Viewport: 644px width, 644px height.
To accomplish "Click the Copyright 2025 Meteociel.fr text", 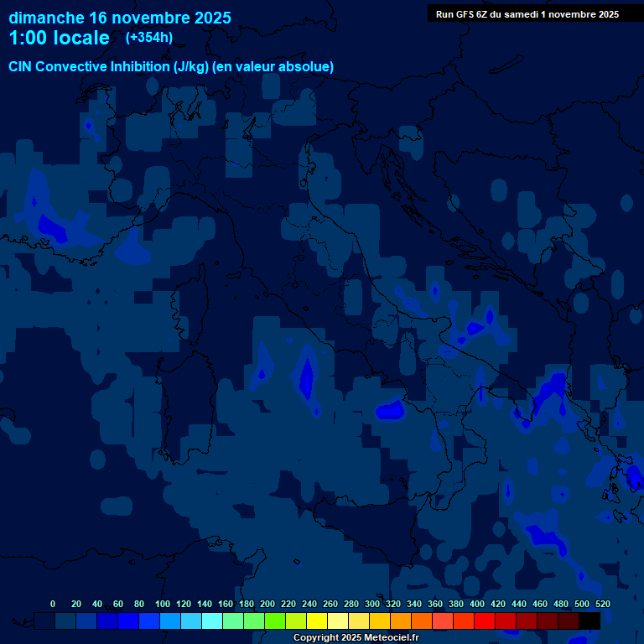I will (x=356, y=638).
